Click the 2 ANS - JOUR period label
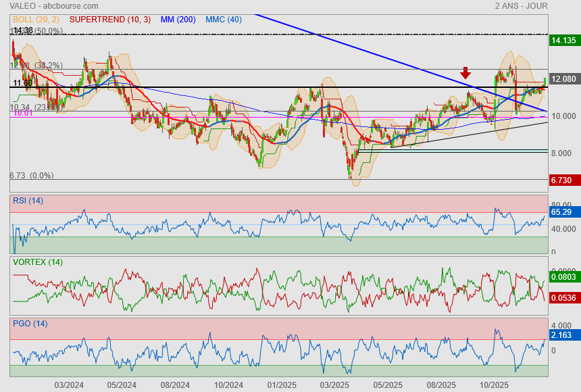This screenshot has width=581, height=392. (x=521, y=6)
